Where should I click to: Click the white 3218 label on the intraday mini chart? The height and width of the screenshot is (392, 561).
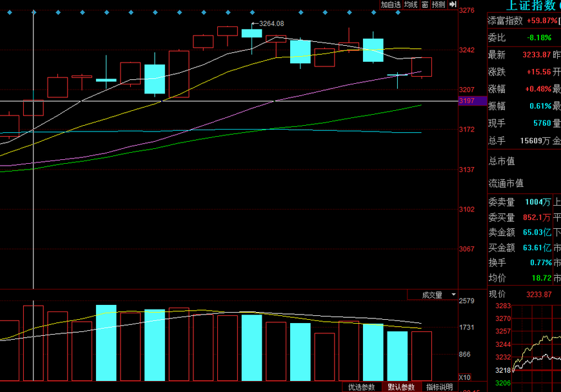[503, 370]
